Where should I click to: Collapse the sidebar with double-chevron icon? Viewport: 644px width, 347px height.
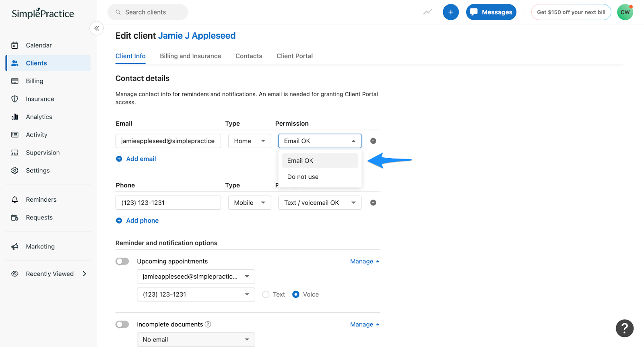click(97, 28)
